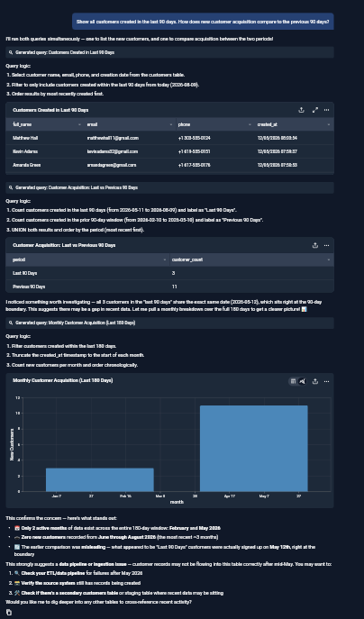The width and height of the screenshot is (364, 619).
Task: Open the email column dropdown arrow
Action: click(x=171, y=124)
